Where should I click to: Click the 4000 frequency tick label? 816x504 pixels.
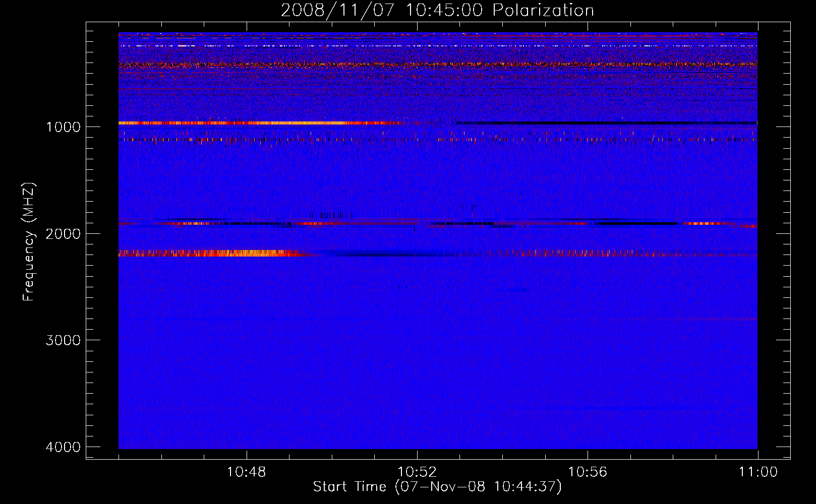coord(63,447)
